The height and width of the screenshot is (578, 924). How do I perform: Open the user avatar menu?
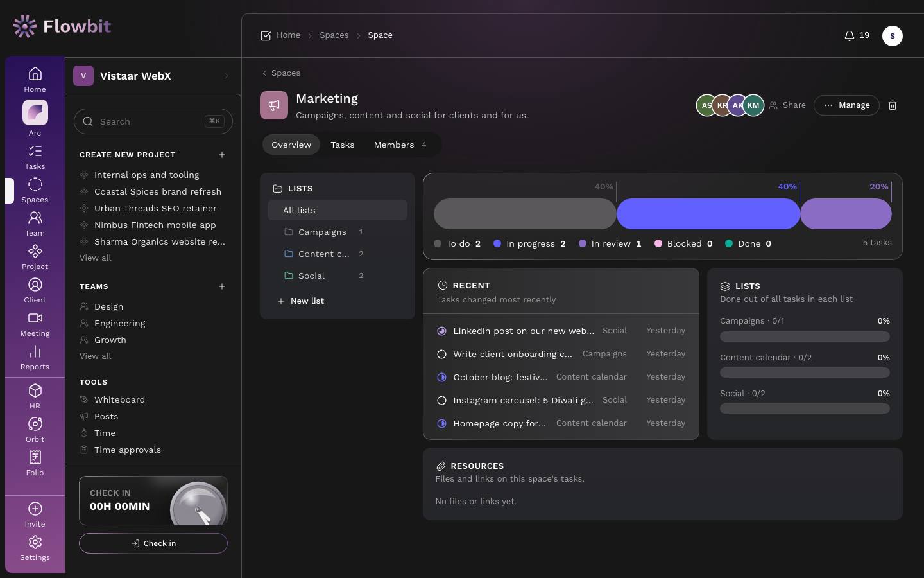point(893,36)
